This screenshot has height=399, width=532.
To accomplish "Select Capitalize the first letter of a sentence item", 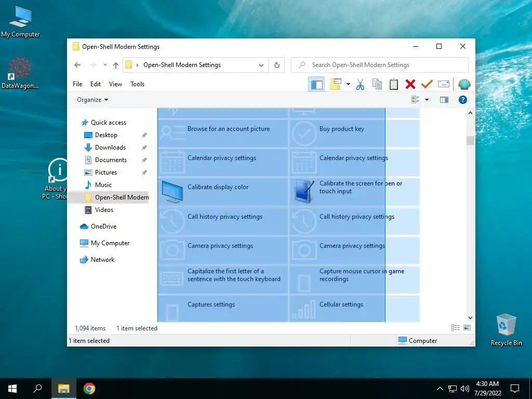I will coord(223,280).
